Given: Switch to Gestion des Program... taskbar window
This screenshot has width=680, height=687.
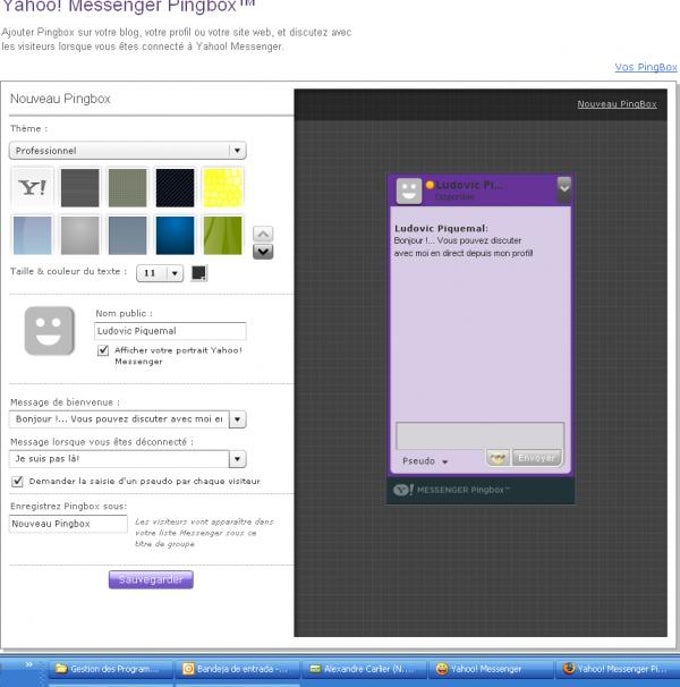Looking at the screenshot, I should click(x=110, y=669).
